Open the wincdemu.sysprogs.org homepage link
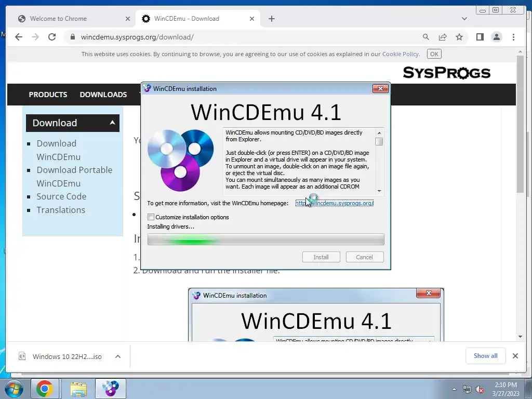Screen dimensions: 532x399 pyautogui.click(x=334, y=203)
